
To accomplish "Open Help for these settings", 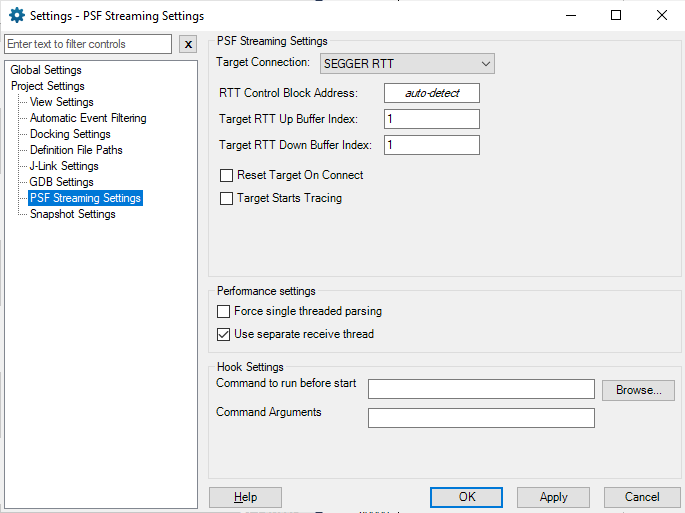I will click(x=245, y=497).
